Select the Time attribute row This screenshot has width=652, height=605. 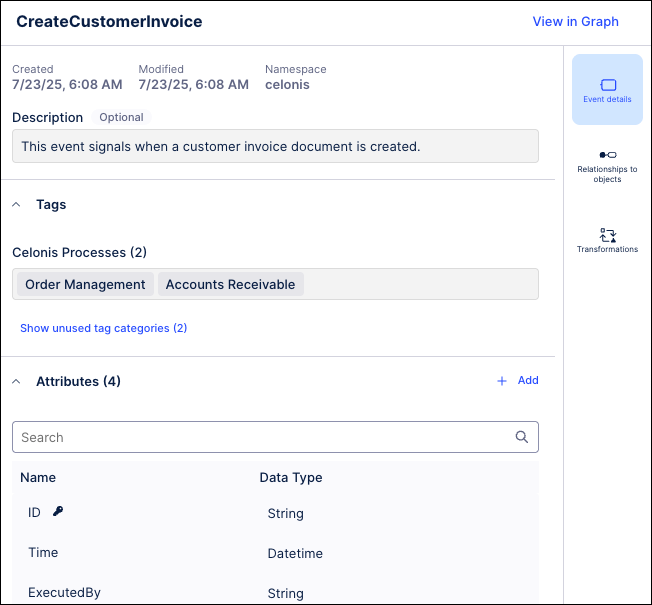tap(43, 552)
